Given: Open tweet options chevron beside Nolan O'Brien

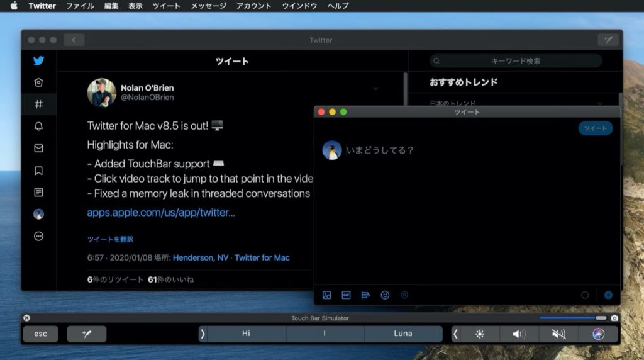Looking at the screenshot, I should click(375, 89).
